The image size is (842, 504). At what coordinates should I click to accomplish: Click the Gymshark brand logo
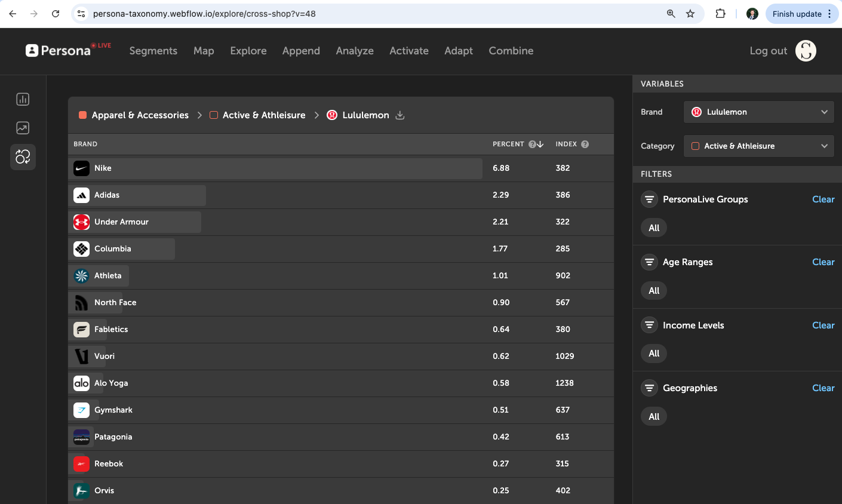point(82,410)
